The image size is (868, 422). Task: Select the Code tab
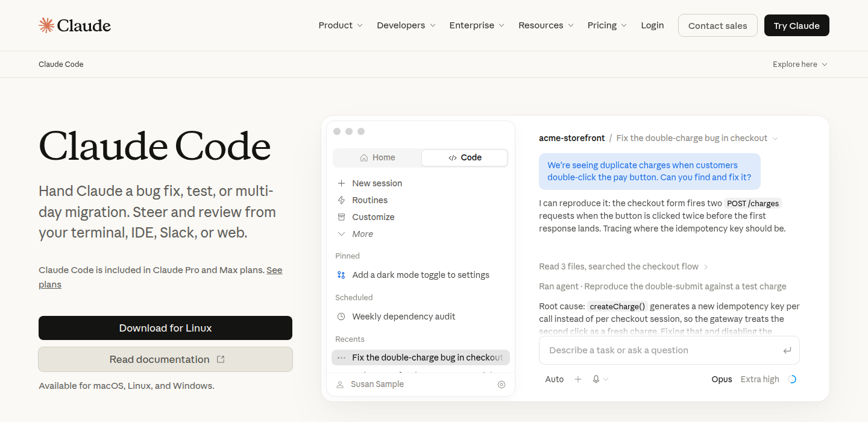[465, 157]
